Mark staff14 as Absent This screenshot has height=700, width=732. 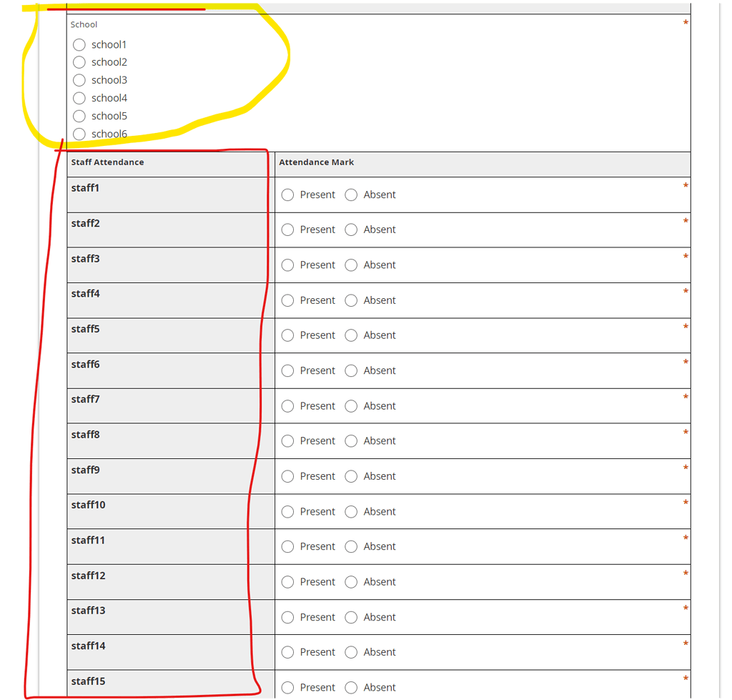351,652
